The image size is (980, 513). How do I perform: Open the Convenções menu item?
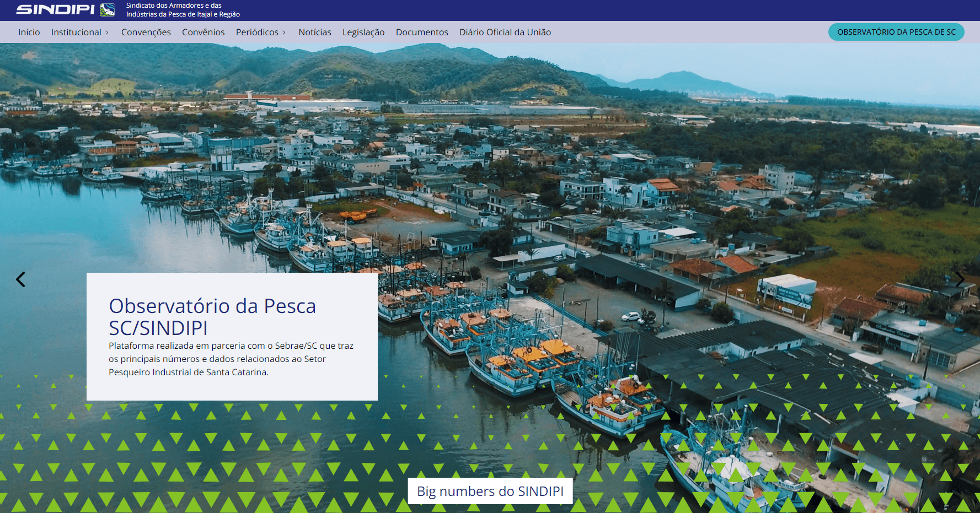[146, 33]
